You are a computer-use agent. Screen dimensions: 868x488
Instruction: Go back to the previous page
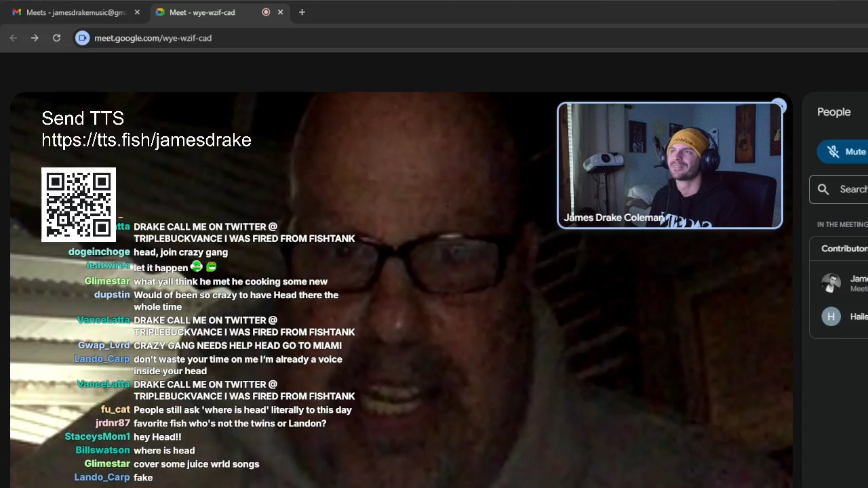(x=14, y=38)
